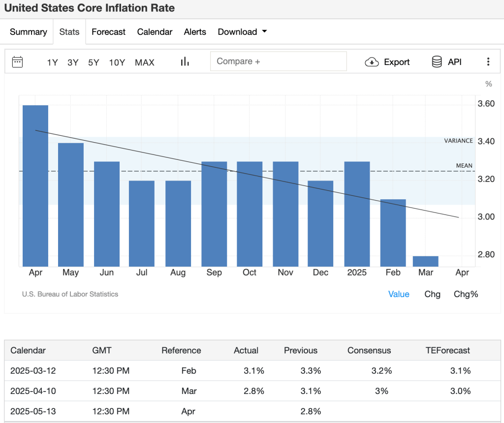Enable the Value display mode

(399, 294)
